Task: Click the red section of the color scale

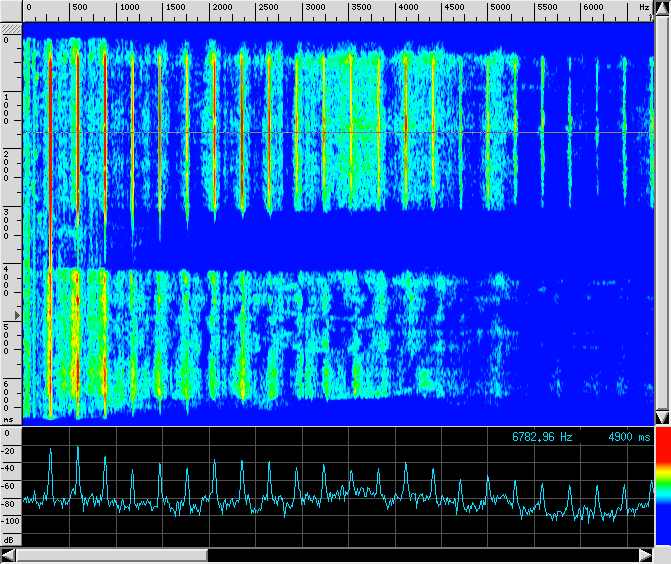Action: pyautogui.click(x=661, y=451)
